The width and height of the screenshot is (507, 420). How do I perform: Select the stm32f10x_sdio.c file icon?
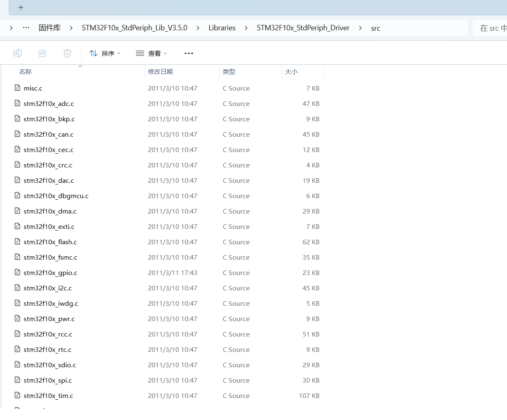click(17, 364)
